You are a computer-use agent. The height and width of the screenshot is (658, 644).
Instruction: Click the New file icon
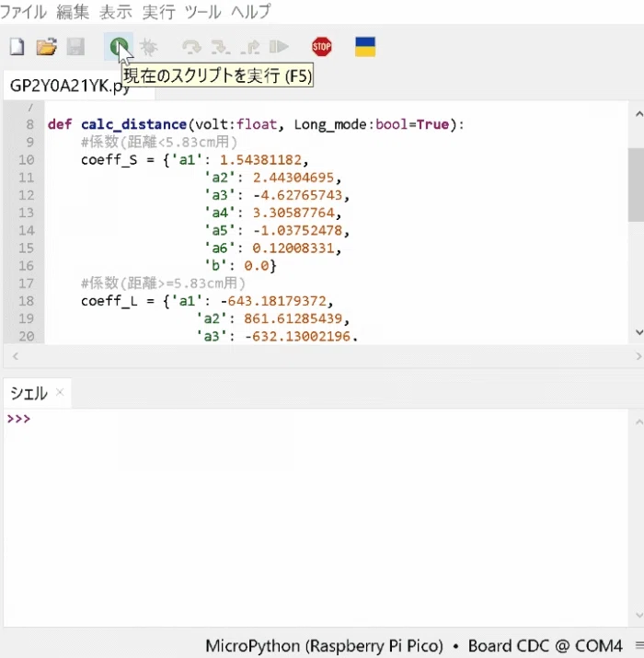pos(17,47)
